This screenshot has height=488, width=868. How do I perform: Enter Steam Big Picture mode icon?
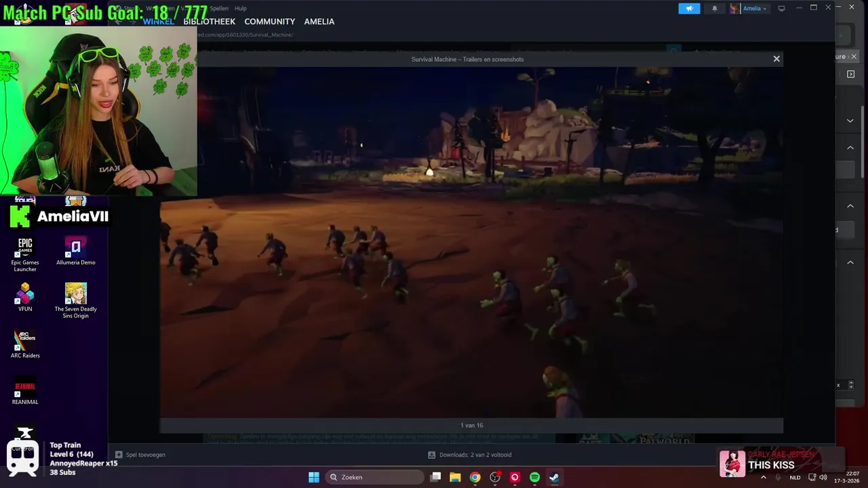coord(781,8)
